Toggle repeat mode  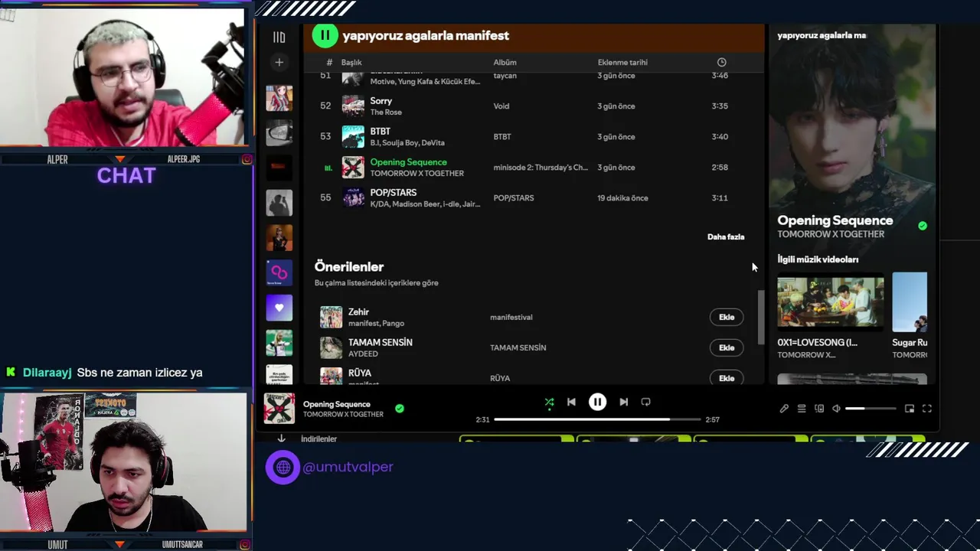tap(645, 402)
